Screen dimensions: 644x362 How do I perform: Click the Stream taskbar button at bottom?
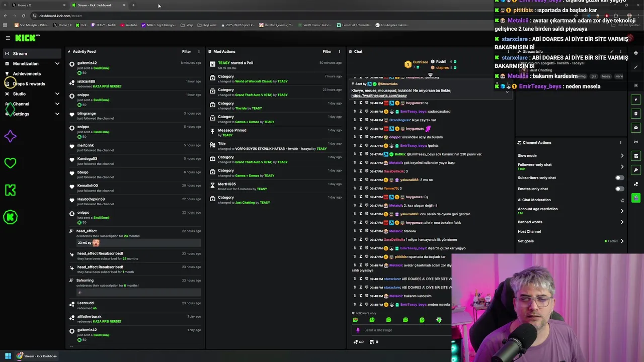click(38, 356)
